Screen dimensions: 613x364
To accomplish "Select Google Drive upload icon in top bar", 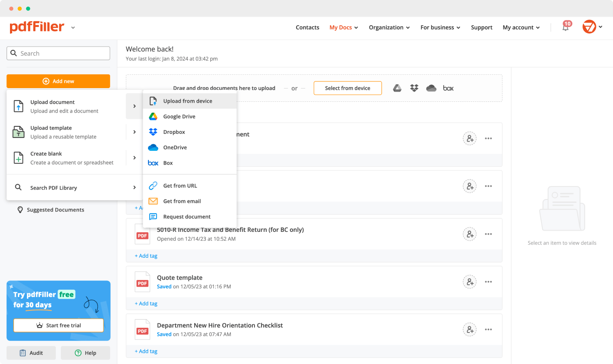I will [397, 88].
